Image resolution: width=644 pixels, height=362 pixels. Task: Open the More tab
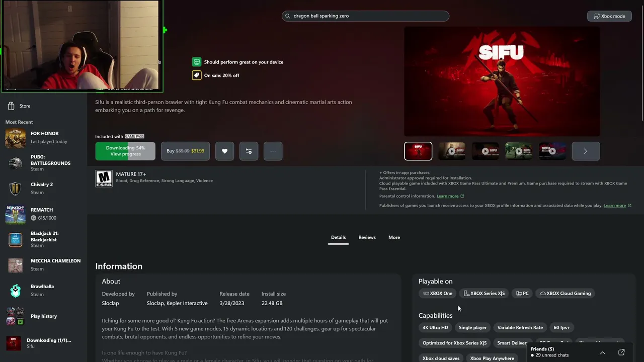pyautogui.click(x=394, y=237)
